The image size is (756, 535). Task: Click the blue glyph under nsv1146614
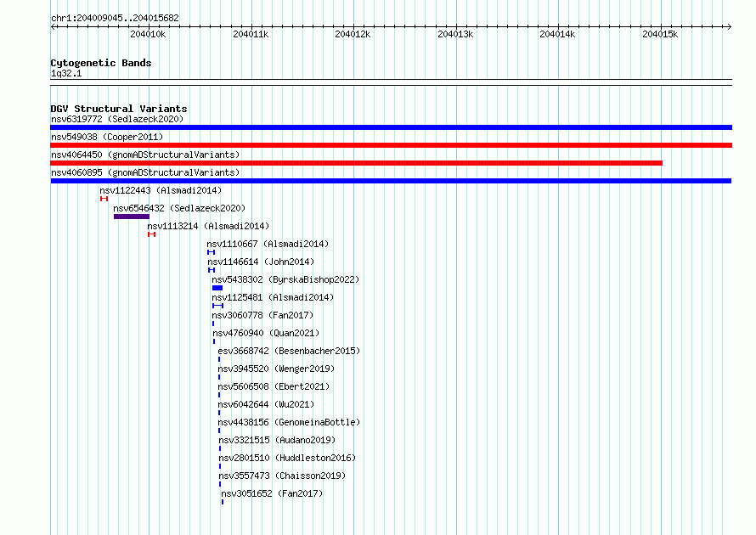212,270
